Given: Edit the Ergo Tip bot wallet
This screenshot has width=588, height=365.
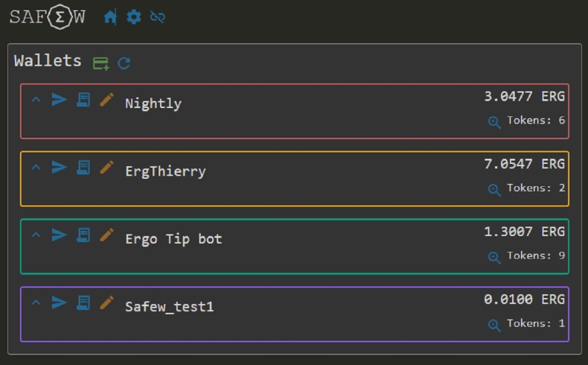Looking at the screenshot, I should (106, 235).
